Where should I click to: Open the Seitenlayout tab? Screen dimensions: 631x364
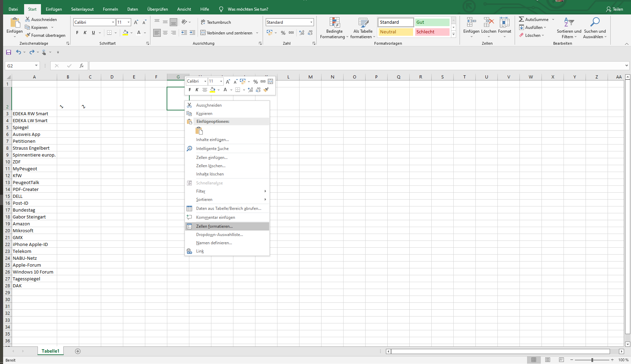[82, 9]
